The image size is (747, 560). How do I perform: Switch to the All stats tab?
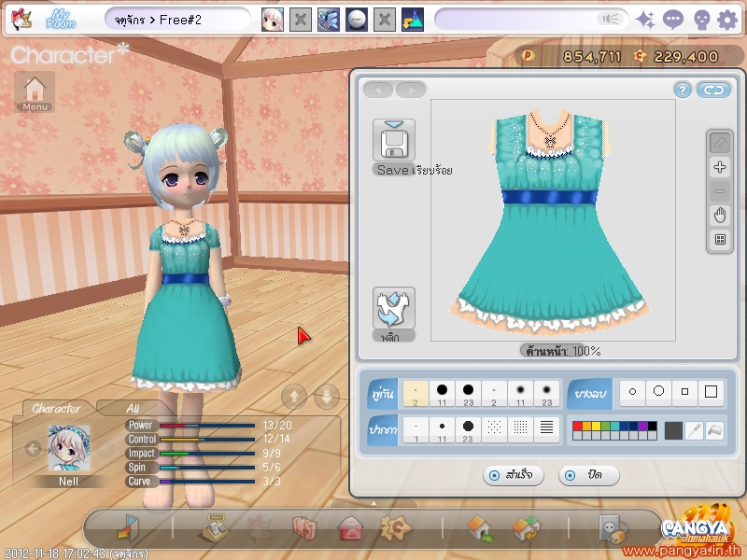(x=133, y=408)
